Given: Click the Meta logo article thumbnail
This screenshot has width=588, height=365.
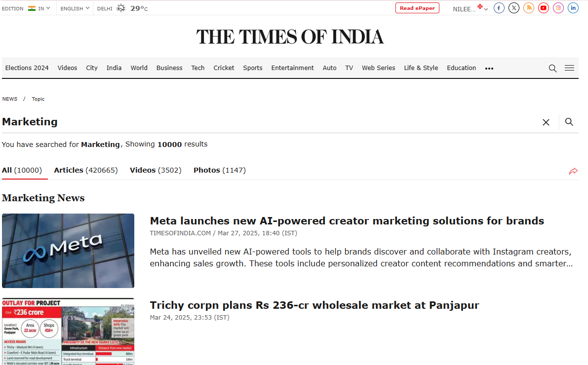Looking at the screenshot, I should coord(68,251).
